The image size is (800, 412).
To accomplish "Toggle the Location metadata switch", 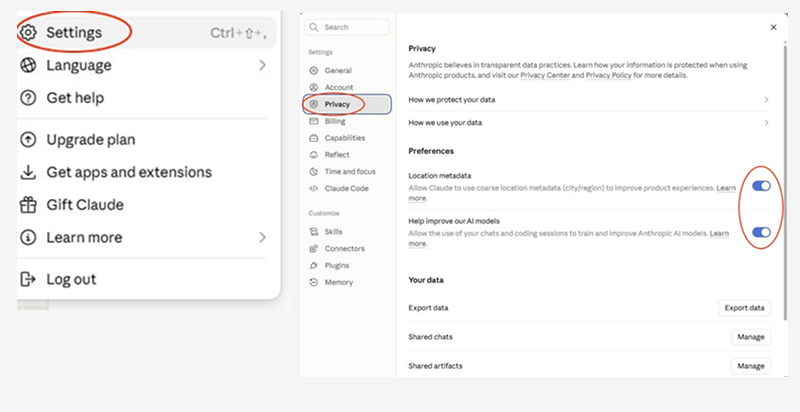I will pos(761,186).
